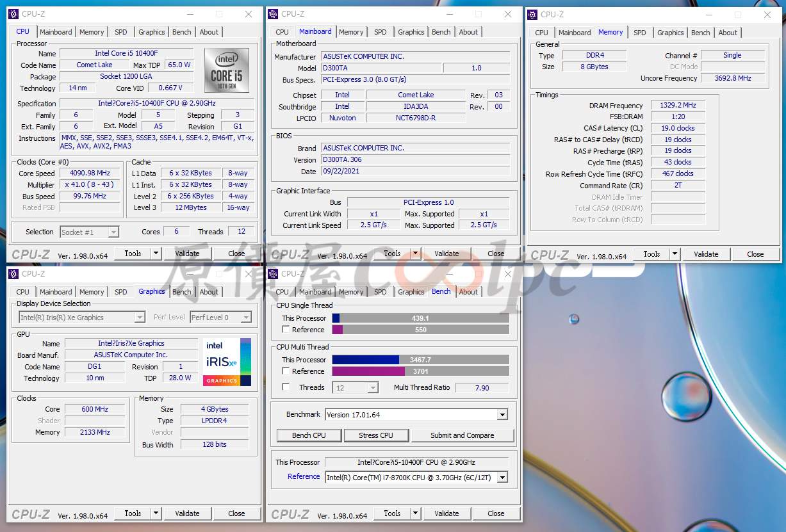This screenshot has width=786, height=532.
Task: Click the memory Type value DDR4
Action: pos(595,55)
